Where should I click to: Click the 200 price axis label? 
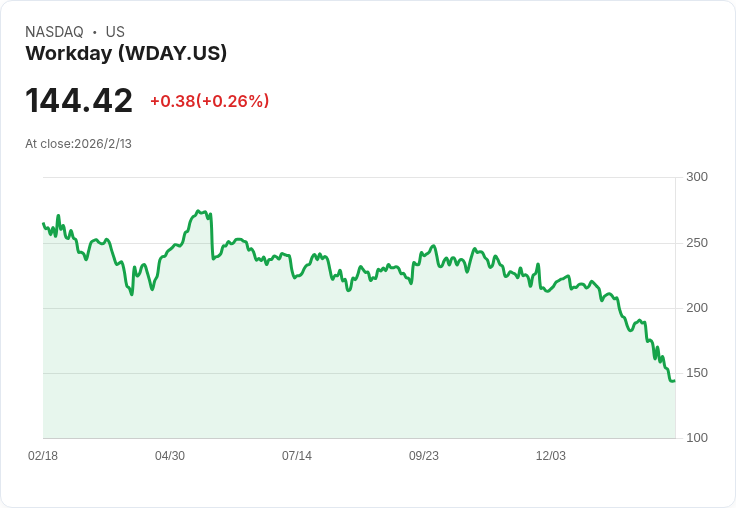pyautogui.click(x=697, y=308)
